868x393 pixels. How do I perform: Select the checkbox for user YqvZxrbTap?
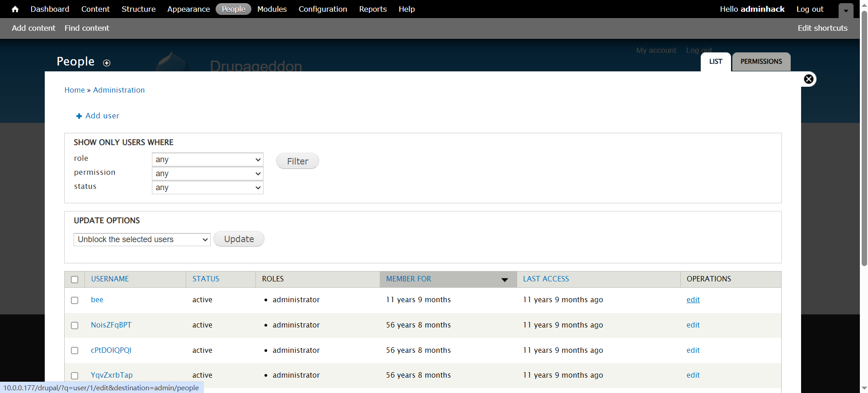tap(75, 376)
